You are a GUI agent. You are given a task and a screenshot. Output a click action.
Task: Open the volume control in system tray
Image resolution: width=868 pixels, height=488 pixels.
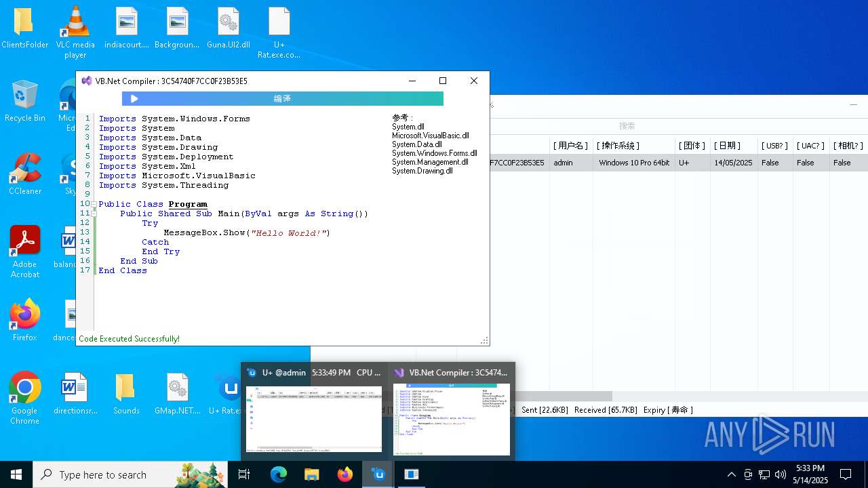[x=781, y=474]
